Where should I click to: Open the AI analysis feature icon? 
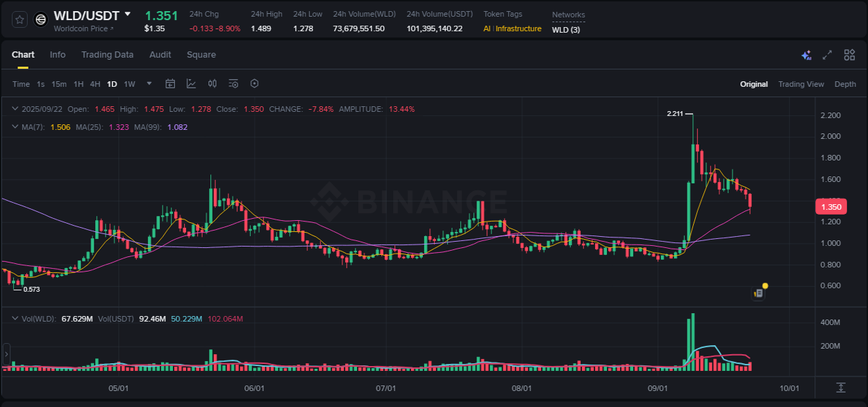(x=806, y=54)
